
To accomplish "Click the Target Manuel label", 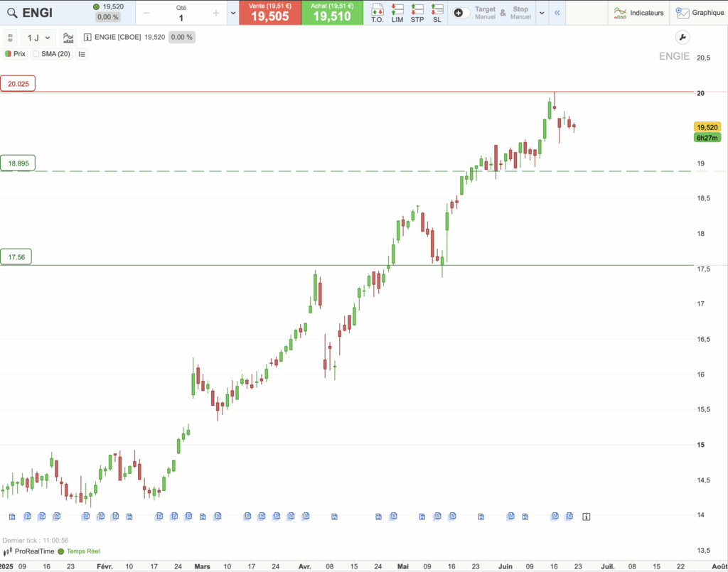I will 485,13.
